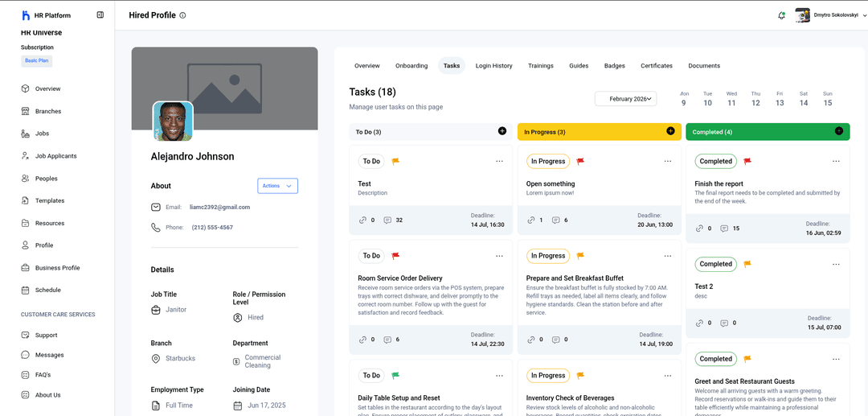Switch to the Login History tab
Viewport: 868px width, 416px height.
493,66
